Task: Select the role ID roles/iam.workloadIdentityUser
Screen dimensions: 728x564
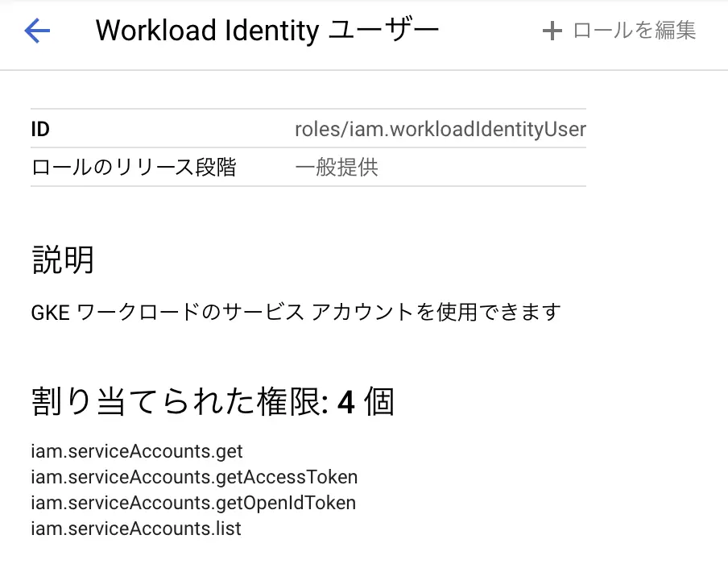Action: pos(441,129)
